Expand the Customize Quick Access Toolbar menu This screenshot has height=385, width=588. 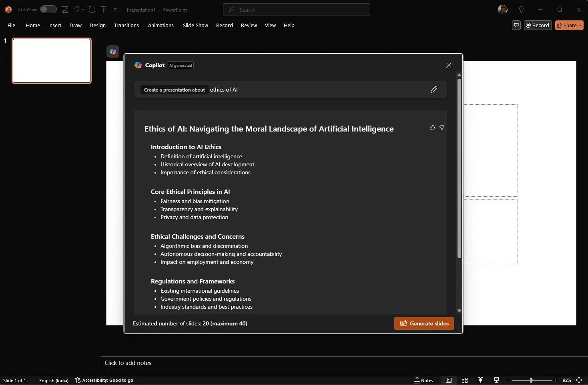point(115,10)
